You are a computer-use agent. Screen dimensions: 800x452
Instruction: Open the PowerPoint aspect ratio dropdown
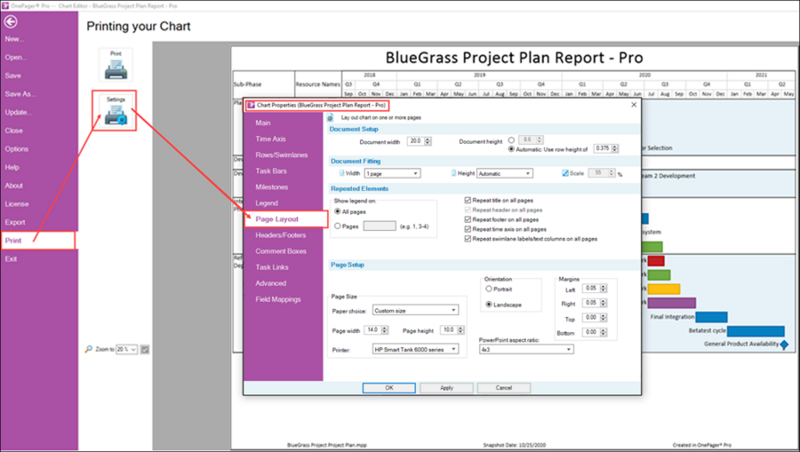[x=526, y=349]
